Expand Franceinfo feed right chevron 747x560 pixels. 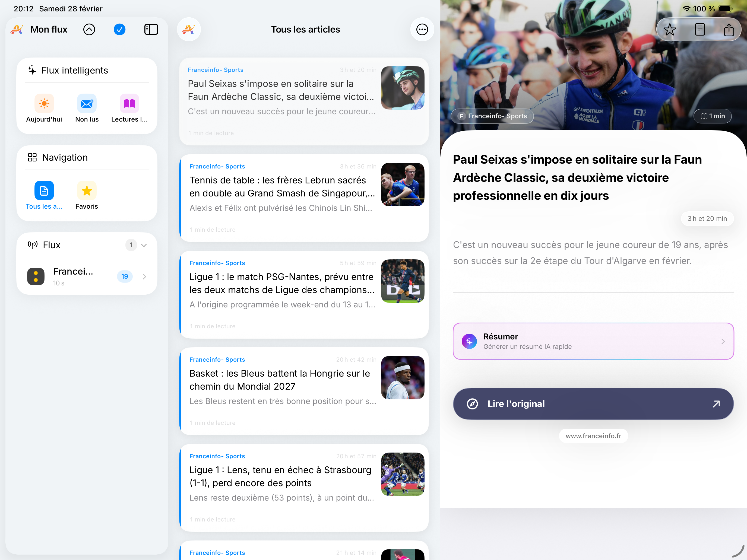pyautogui.click(x=144, y=276)
